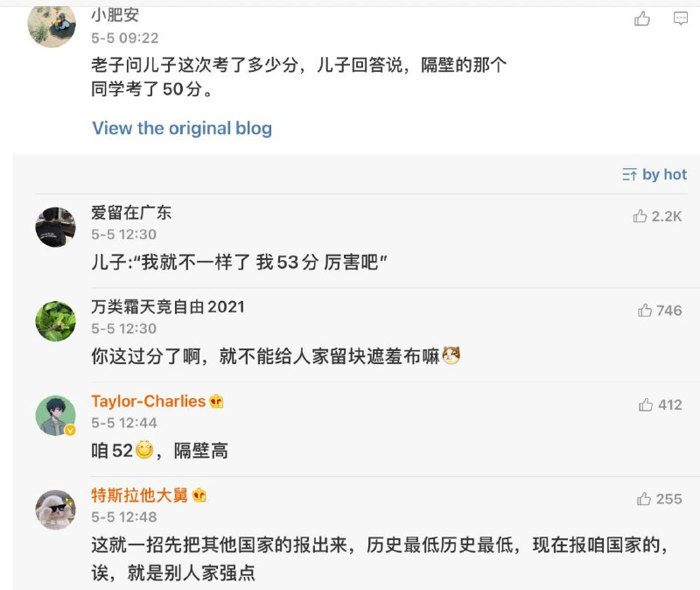
Task: Open 万类霜天竞自由2021's green leaf avatar
Action: [55, 320]
